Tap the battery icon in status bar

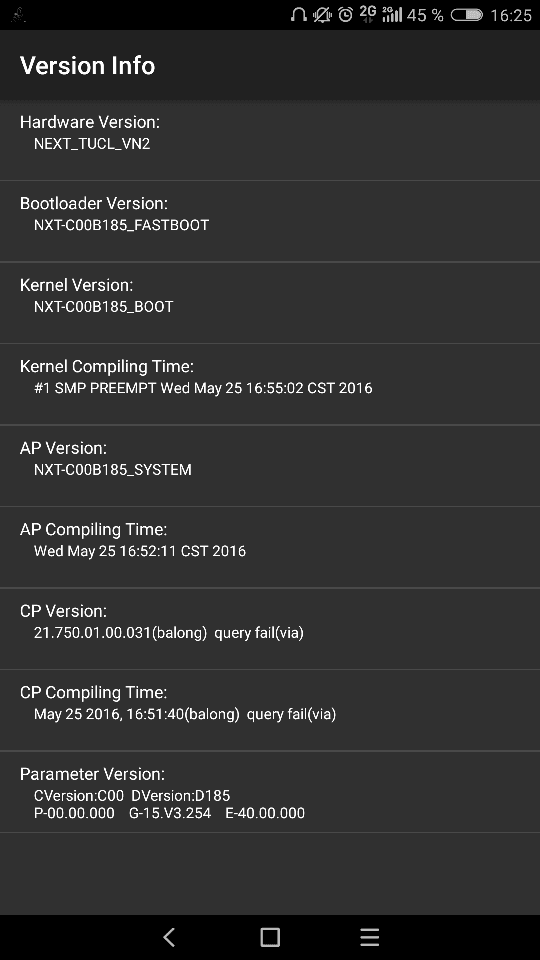[x=467, y=15]
